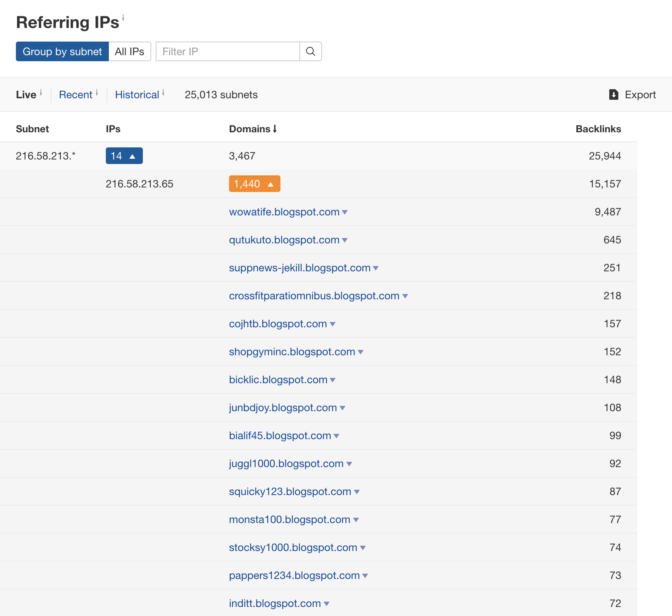Viewport: 672px width, 616px height.
Task: Toggle to Group by subnet view
Action: tap(62, 51)
